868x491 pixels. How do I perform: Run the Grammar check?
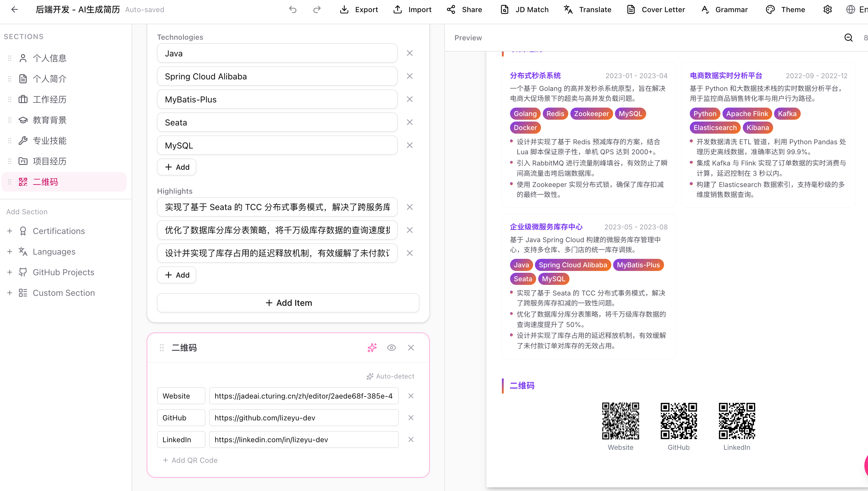coord(724,9)
